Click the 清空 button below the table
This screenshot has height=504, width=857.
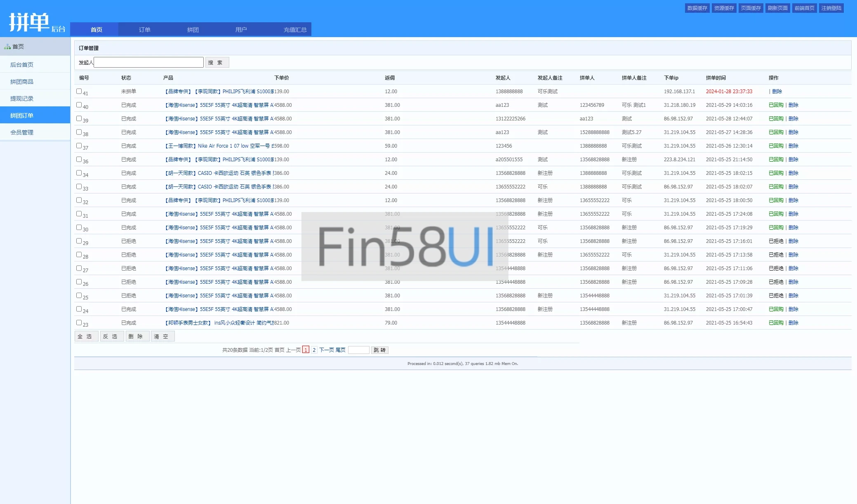coord(162,337)
